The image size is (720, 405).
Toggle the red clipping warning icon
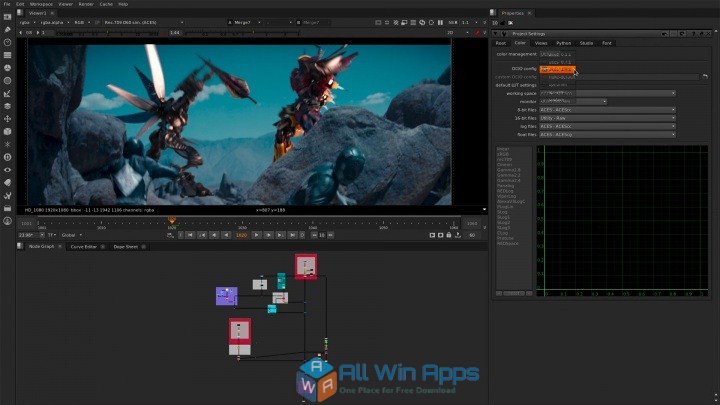point(477,33)
